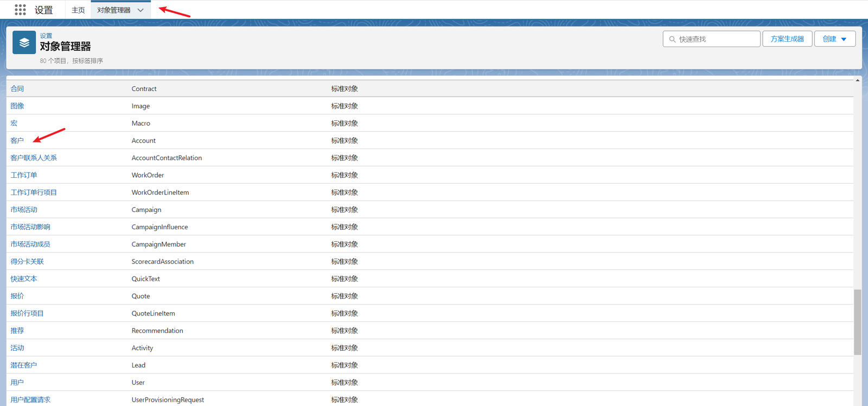Image resolution: width=868 pixels, height=406 pixels.
Task: Click the search magnifier icon
Action: coord(672,39)
